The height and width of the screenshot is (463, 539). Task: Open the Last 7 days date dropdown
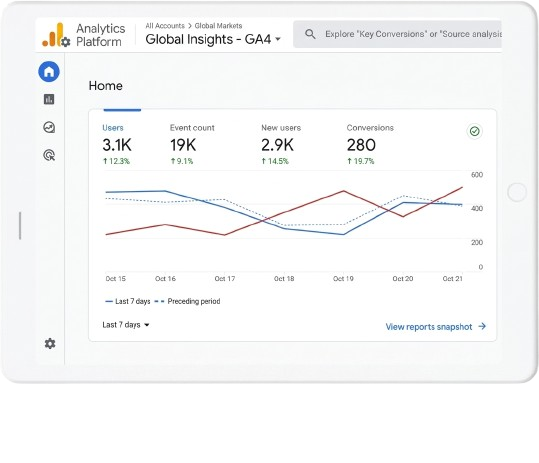click(125, 325)
